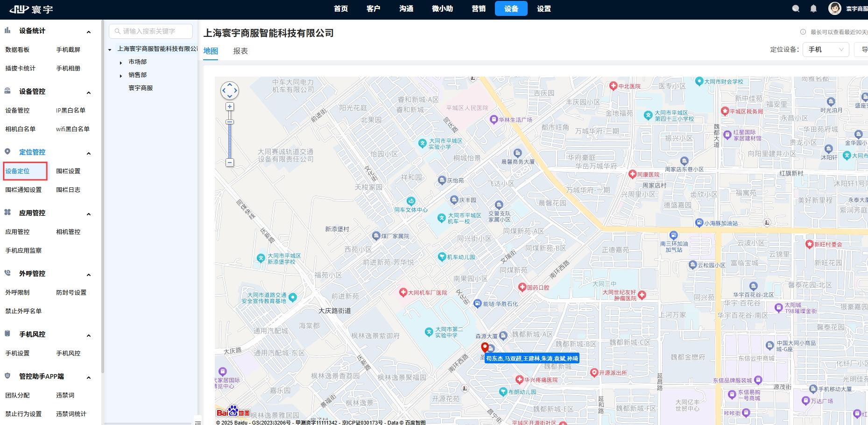Open the 营销 top menu
This screenshot has height=425, width=868.
tap(479, 8)
